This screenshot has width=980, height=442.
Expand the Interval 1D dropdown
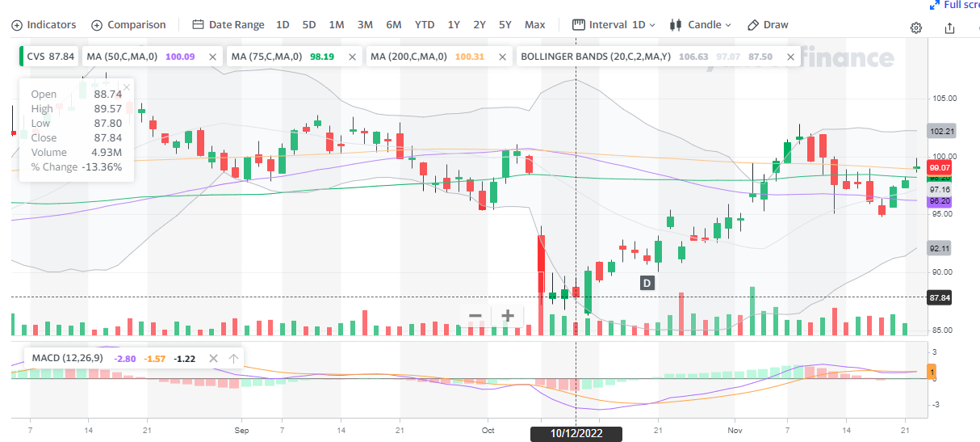point(614,25)
